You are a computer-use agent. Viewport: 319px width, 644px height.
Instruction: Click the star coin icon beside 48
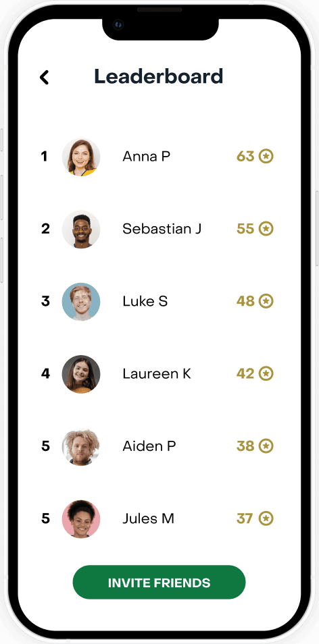(266, 301)
